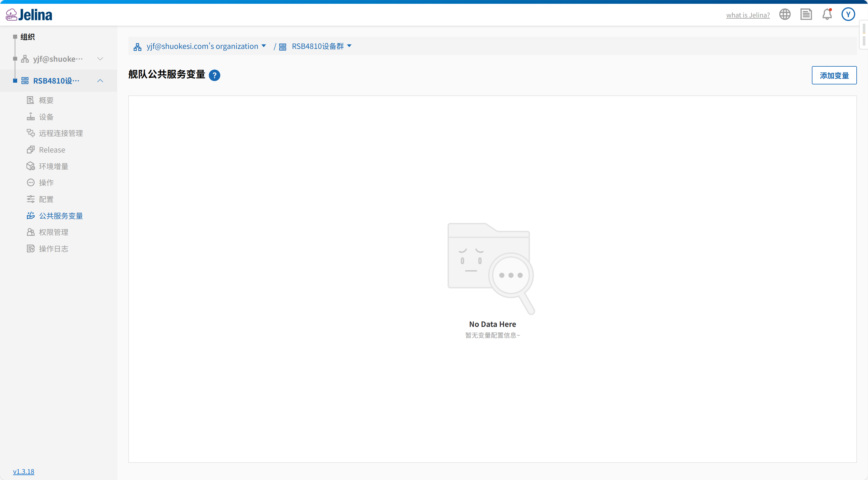
Task: Open 权限管理 permission management
Action: (x=53, y=232)
